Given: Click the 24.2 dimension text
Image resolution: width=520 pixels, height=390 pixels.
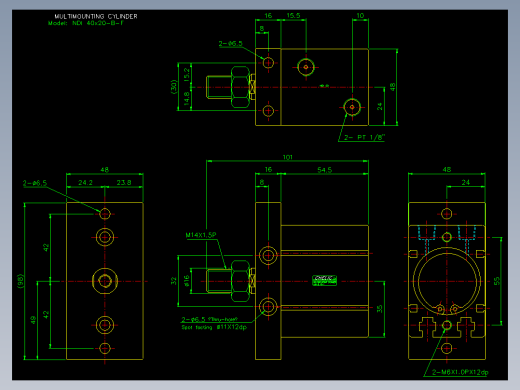Looking at the screenshot, I should click(x=85, y=182).
